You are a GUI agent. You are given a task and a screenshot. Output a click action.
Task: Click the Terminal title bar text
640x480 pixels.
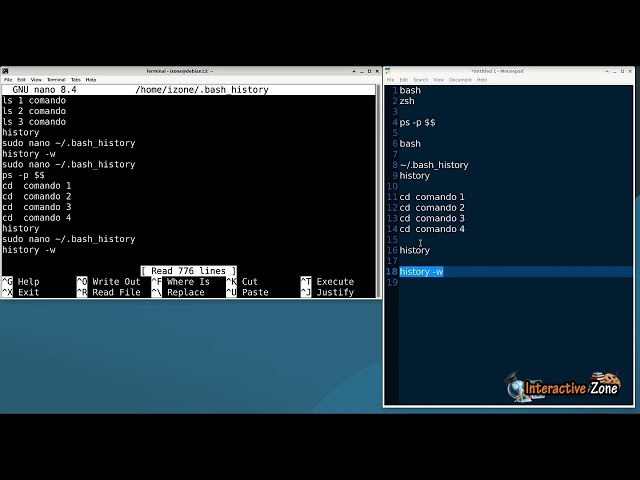pyautogui.click(x=180, y=71)
